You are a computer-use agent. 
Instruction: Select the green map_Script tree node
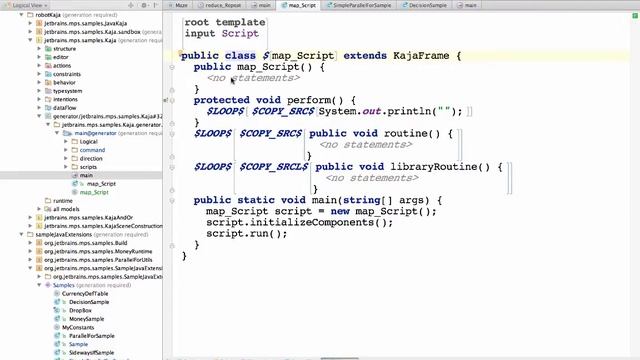(x=94, y=192)
